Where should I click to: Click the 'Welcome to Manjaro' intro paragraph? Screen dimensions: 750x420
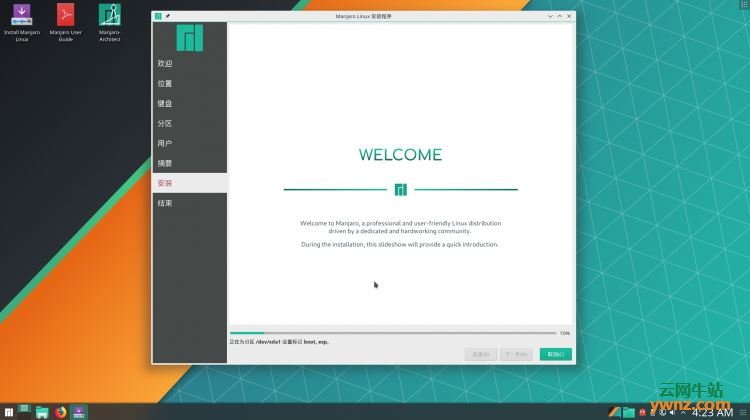point(400,227)
